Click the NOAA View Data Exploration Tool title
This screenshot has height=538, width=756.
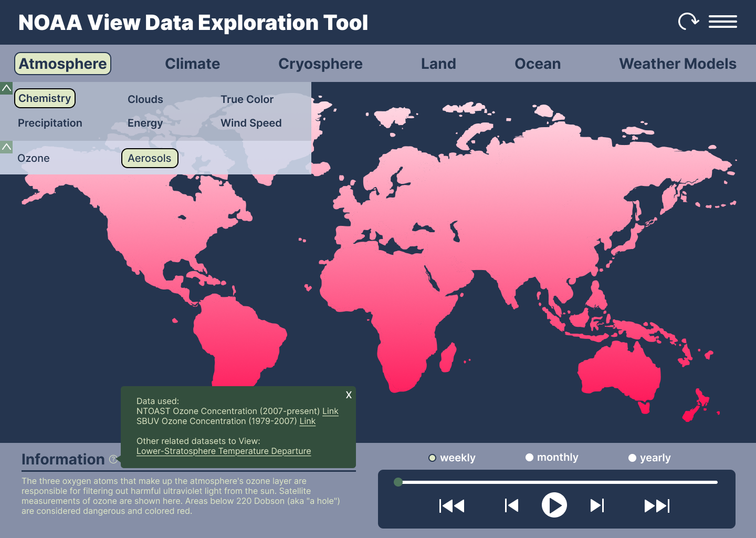click(x=193, y=23)
